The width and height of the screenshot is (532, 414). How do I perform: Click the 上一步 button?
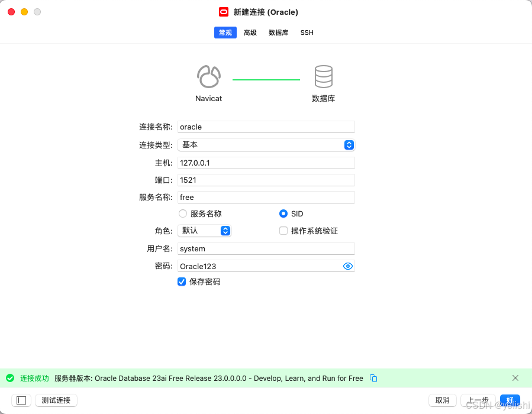coord(478,400)
